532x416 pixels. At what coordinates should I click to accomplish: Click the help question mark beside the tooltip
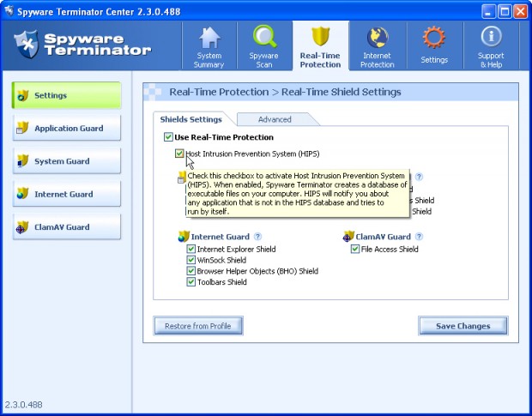pyautogui.click(x=420, y=177)
